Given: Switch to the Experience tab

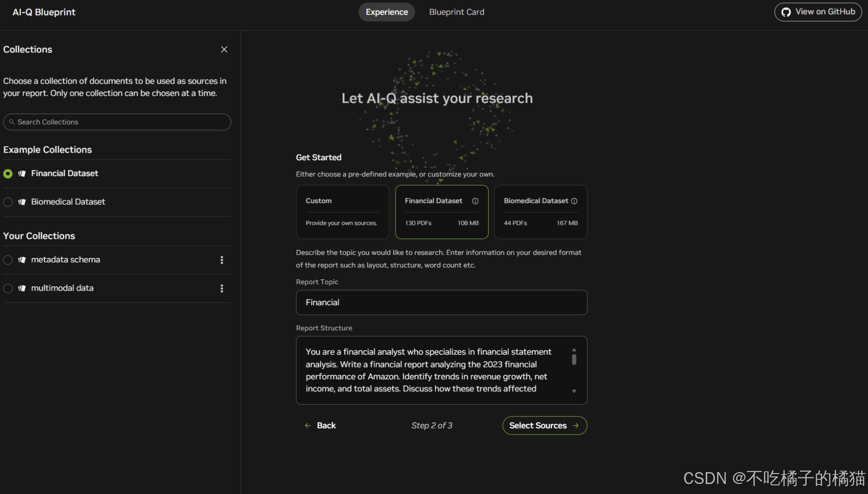Looking at the screenshot, I should (x=386, y=12).
